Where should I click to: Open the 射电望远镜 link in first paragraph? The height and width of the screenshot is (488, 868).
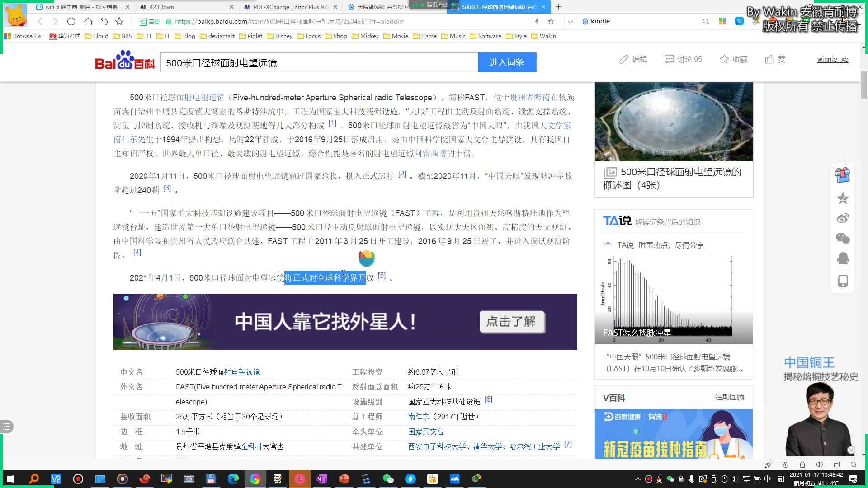204,97
